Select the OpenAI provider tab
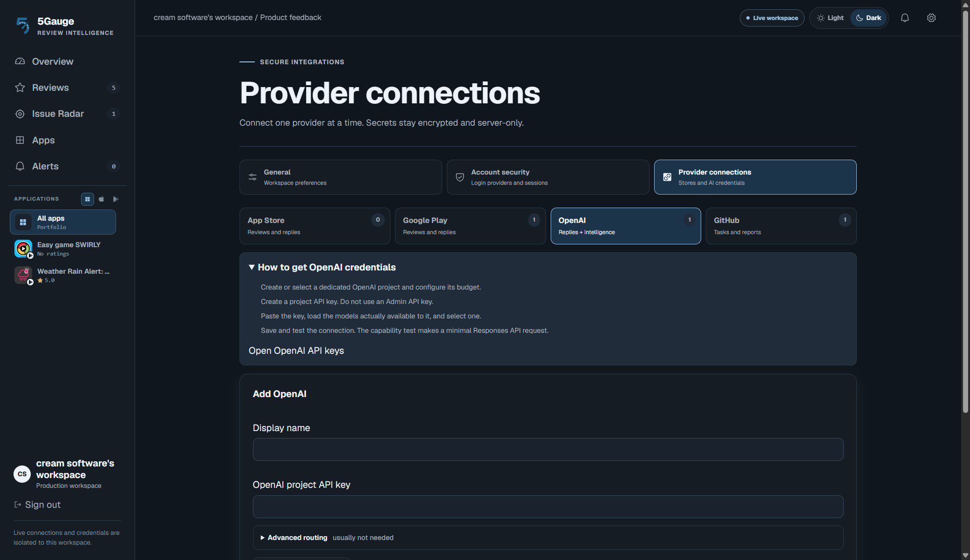The width and height of the screenshot is (970, 560). (626, 226)
